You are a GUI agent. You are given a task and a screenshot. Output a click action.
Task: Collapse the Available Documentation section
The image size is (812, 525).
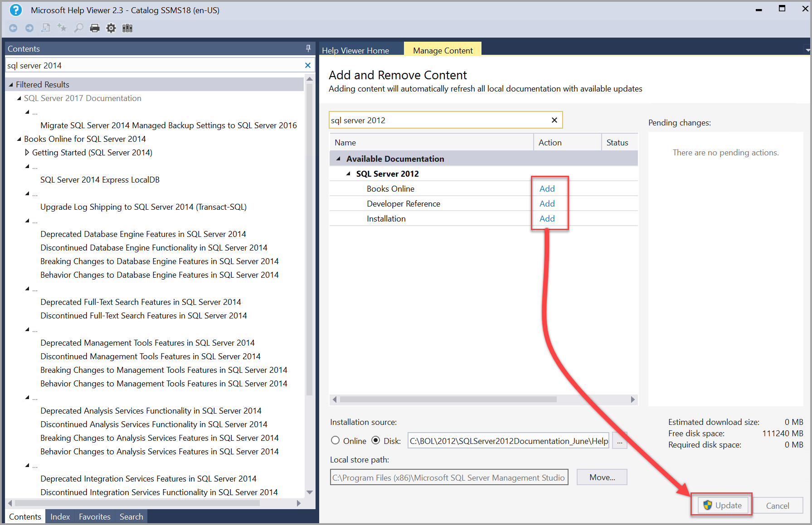click(337, 159)
